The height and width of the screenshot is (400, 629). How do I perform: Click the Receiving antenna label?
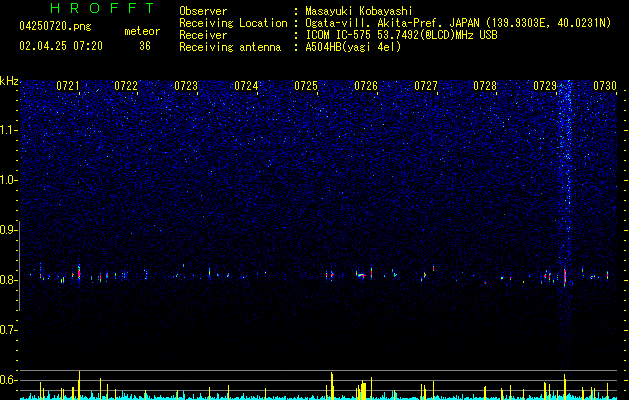pyautogui.click(x=230, y=47)
